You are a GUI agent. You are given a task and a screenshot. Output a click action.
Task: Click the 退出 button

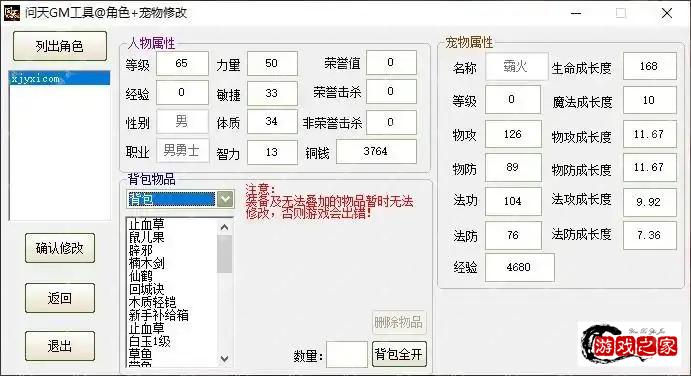[60, 346]
